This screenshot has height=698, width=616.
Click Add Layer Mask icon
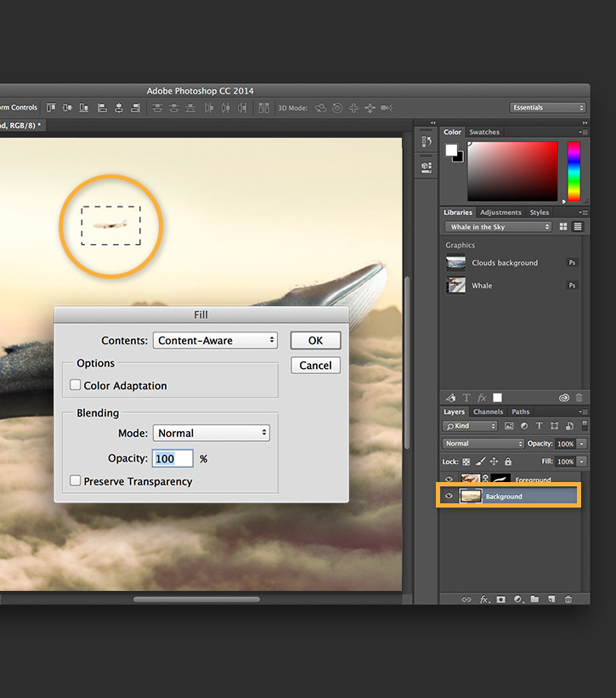pos(500,599)
